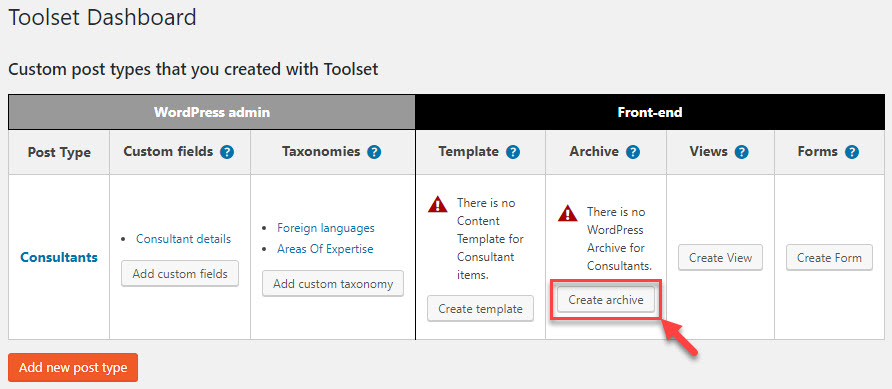Open the Taxonomies help question-mark icon

pyautogui.click(x=374, y=152)
